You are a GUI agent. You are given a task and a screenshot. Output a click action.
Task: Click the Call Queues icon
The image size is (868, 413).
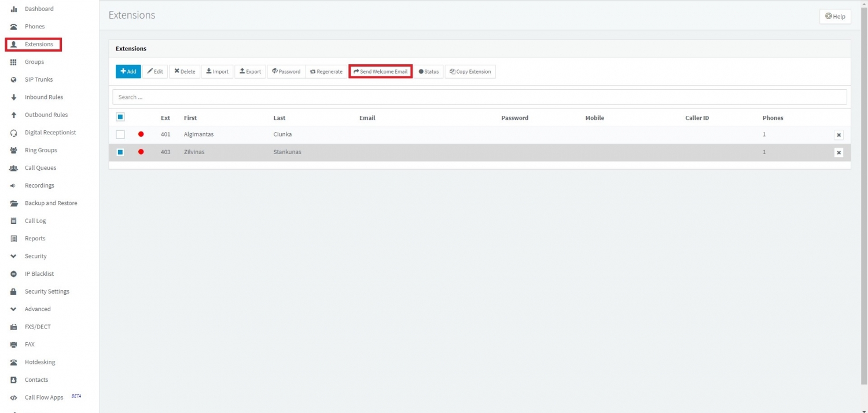coord(13,168)
